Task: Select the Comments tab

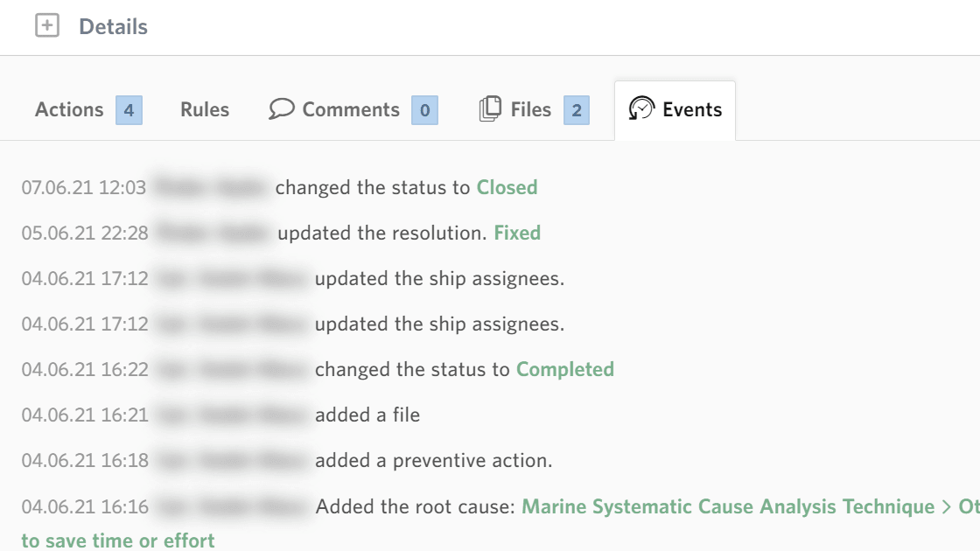Action: point(352,109)
